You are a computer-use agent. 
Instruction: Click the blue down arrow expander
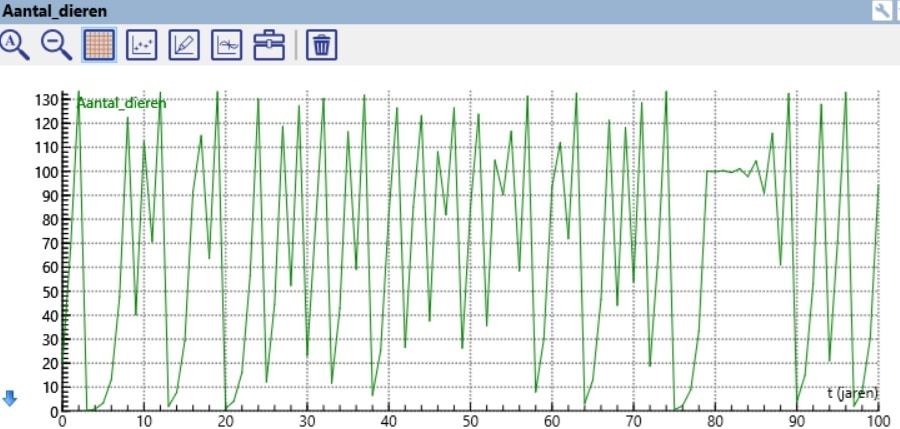(x=10, y=399)
